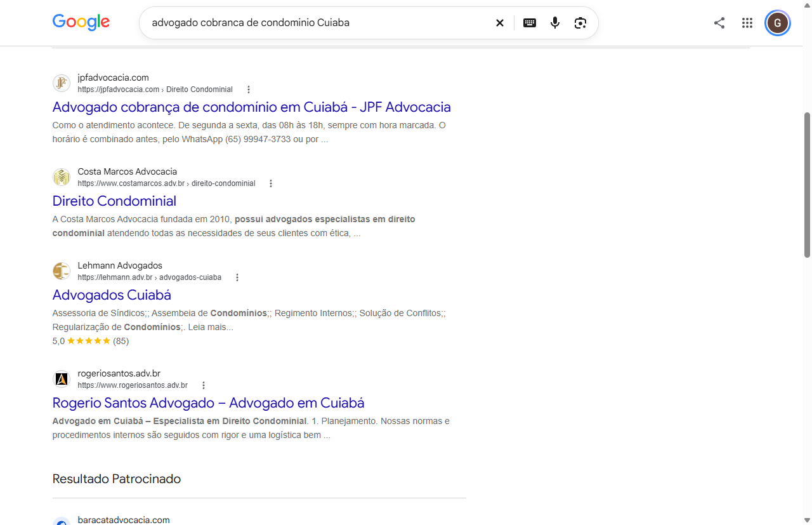Image resolution: width=812 pixels, height=525 pixels.
Task: Click the lehmann.adv.br › advogados-cuiaba URL
Action: tap(150, 277)
